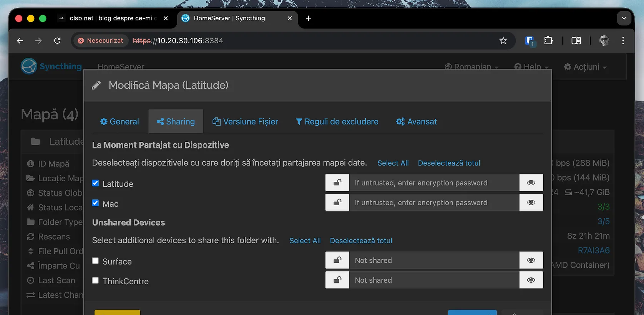Expand the browser tab search chevron

pos(624,18)
